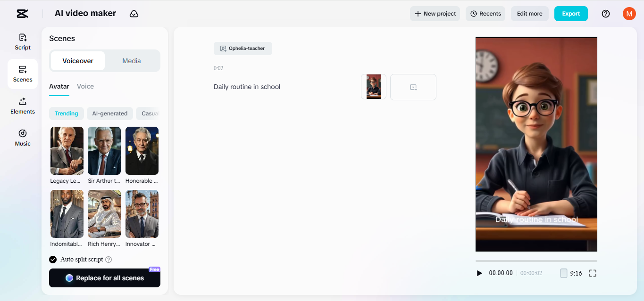Click the cloud sync icon beside AI video maker

(x=134, y=14)
